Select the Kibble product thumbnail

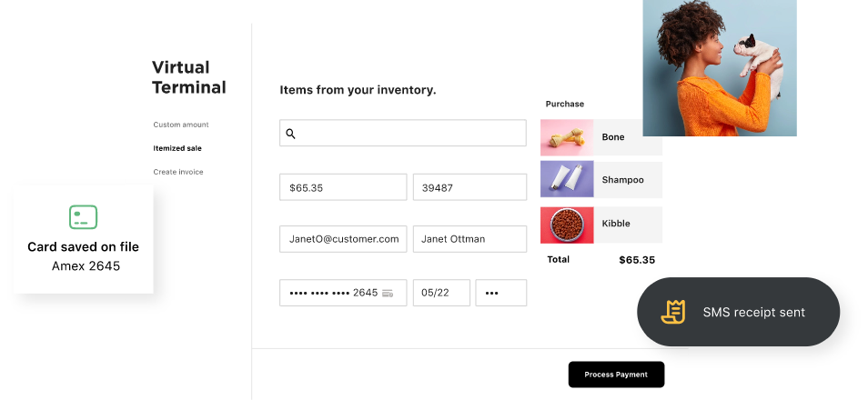coord(567,224)
